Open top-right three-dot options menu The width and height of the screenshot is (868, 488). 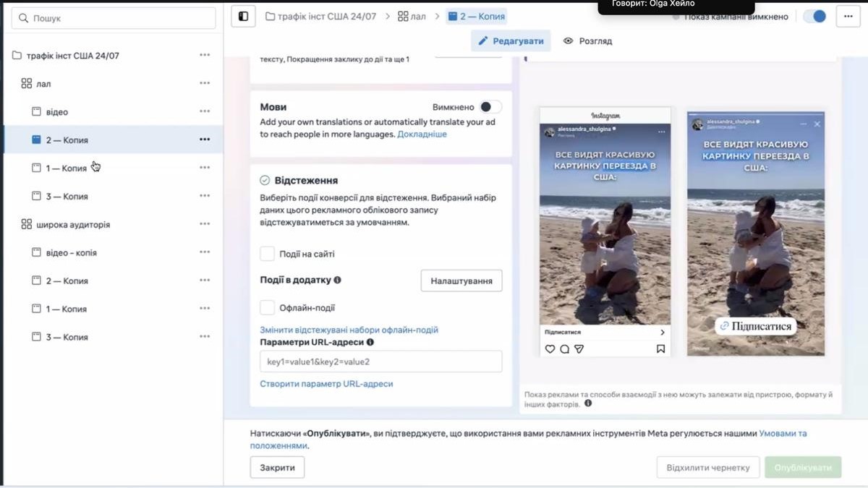click(848, 16)
